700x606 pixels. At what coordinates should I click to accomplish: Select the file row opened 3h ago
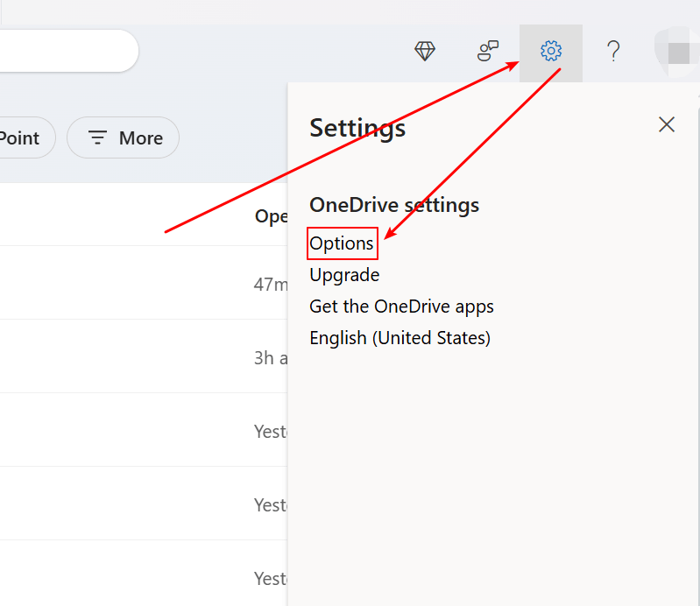(144, 356)
